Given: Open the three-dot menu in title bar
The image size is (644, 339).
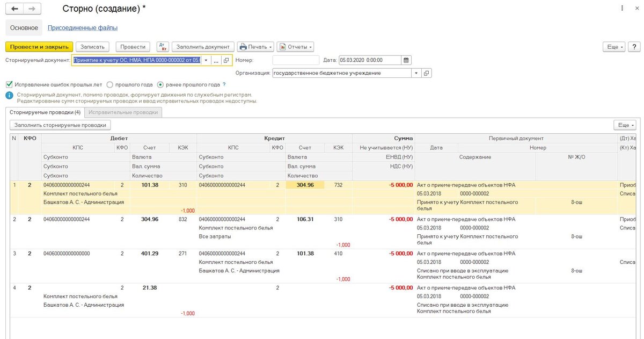Looking at the screenshot, I should click(621, 9).
